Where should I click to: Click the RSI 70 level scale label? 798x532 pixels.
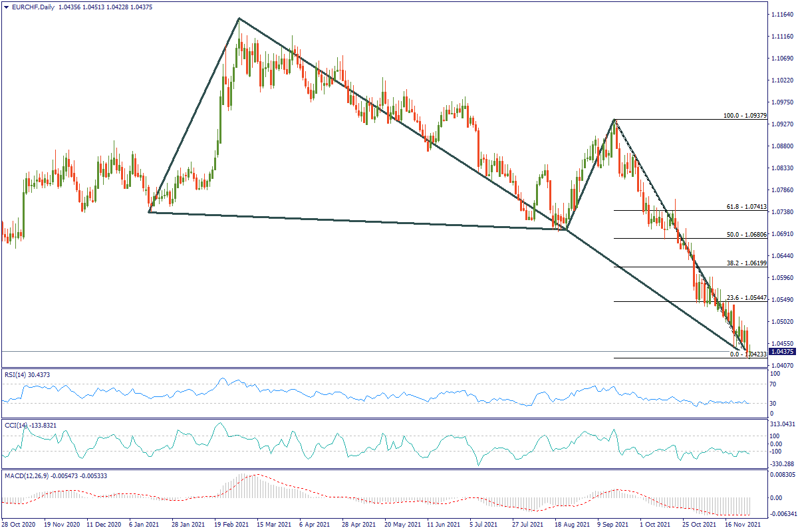point(774,384)
